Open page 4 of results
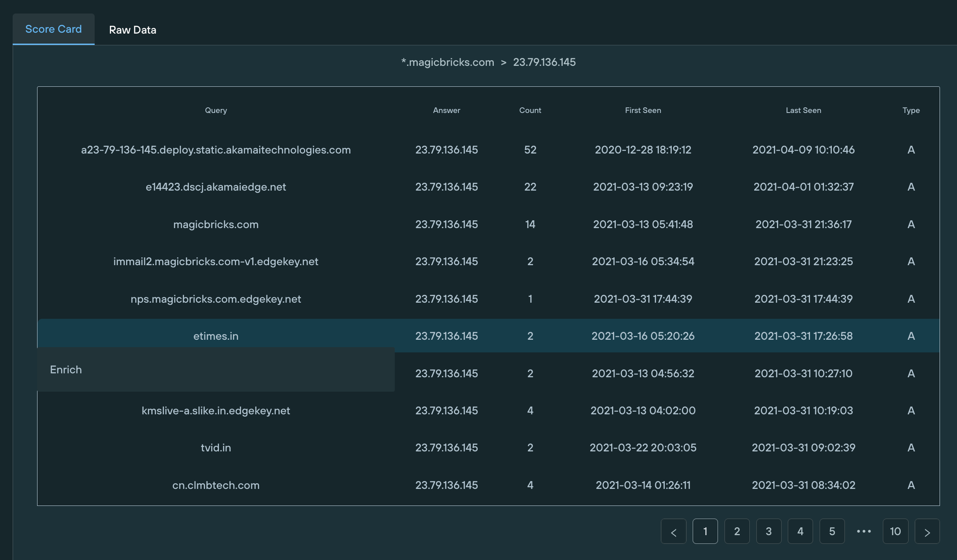This screenshot has height=560, width=957. (x=800, y=532)
